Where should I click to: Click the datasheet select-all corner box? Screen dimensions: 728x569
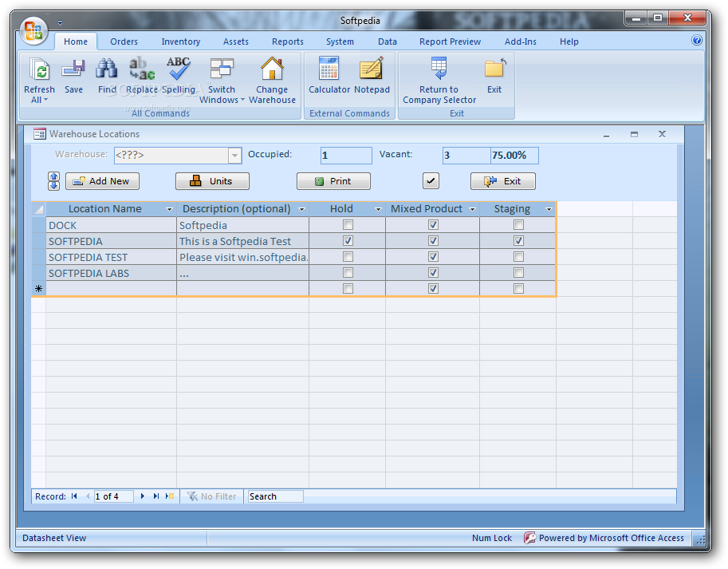coord(38,209)
